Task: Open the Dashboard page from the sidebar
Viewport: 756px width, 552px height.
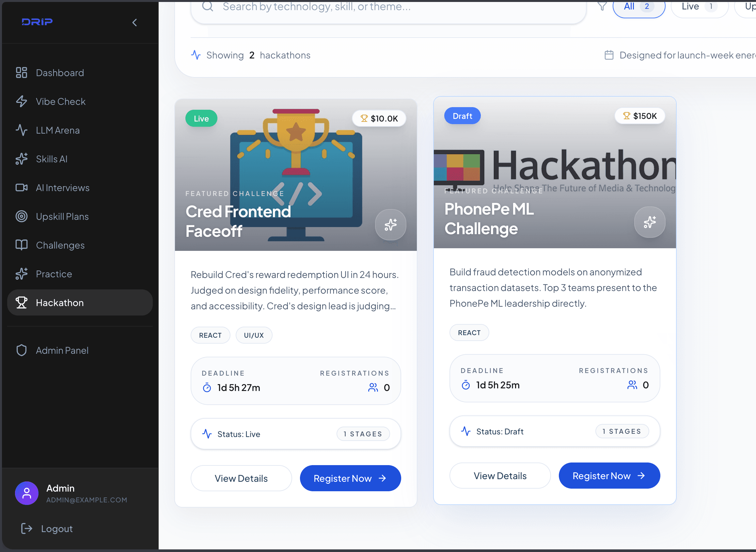Action: tap(80, 73)
